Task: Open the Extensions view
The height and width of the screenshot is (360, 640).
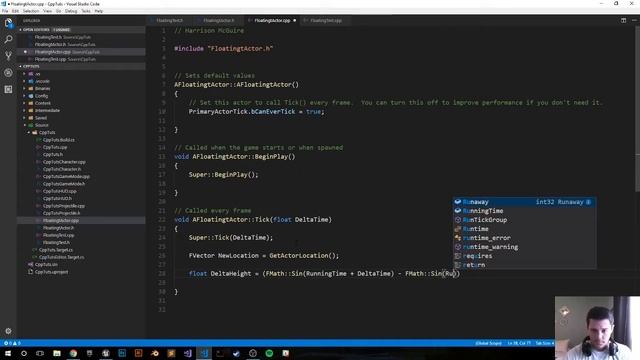Action: point(8,89)
